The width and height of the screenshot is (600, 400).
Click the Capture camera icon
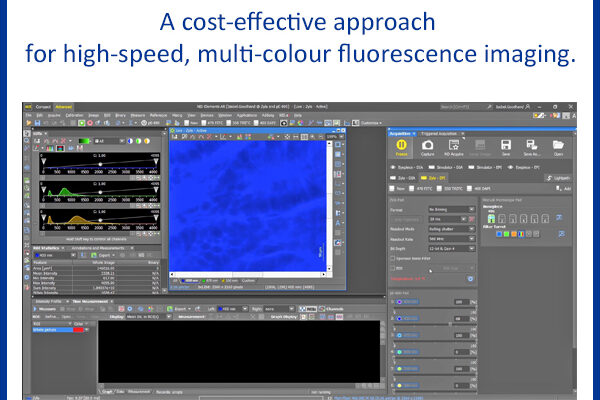coord(427,147)
